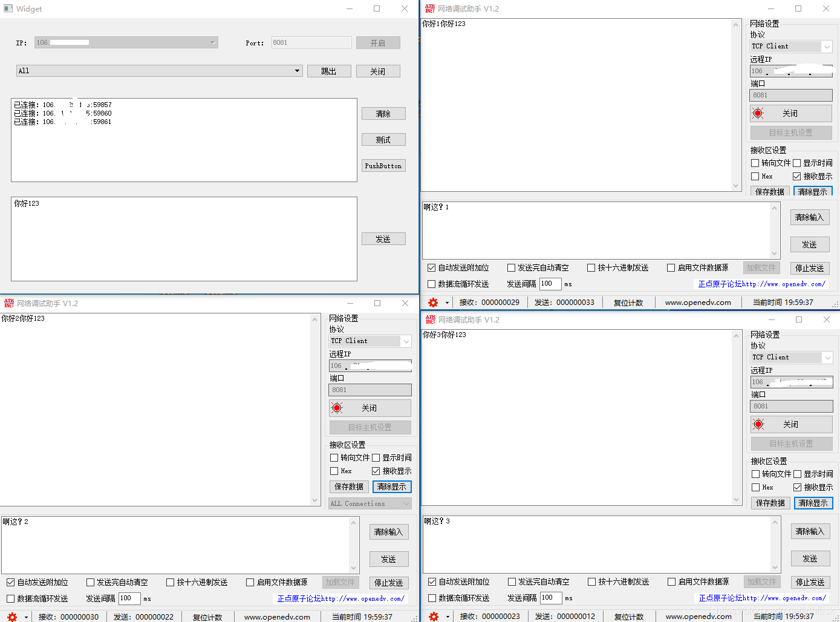The image size is (840, 622).
Task: Click the ATK INET title icon of 你好2 window
Action: [9, 303]
